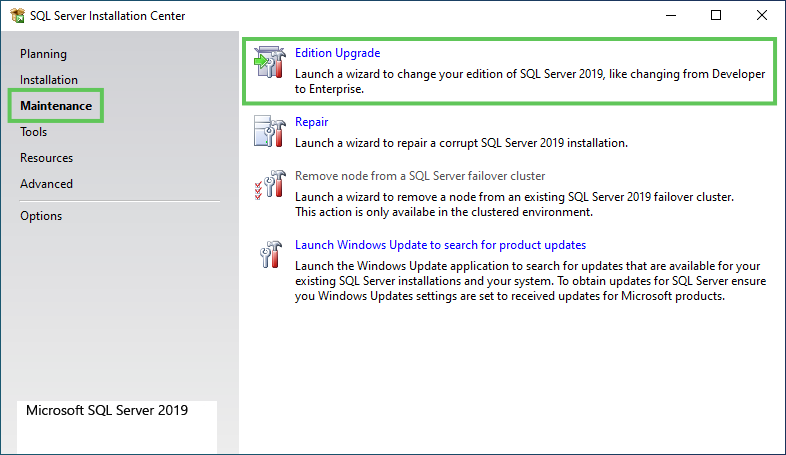Minimize the SQL Server Installation Center window
Image resolution: width=786 pixels, height=455 pixels.
pos(671,16)
